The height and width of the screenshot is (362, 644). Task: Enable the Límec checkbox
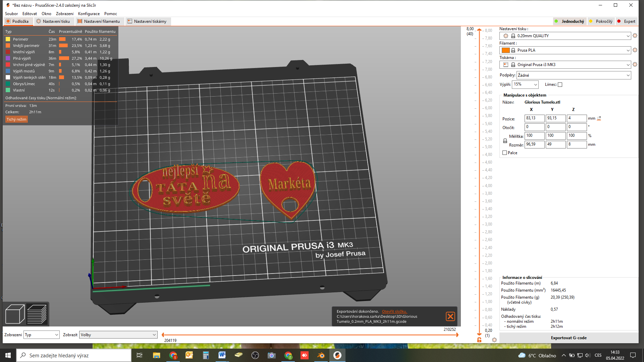(x=560, y=85)
